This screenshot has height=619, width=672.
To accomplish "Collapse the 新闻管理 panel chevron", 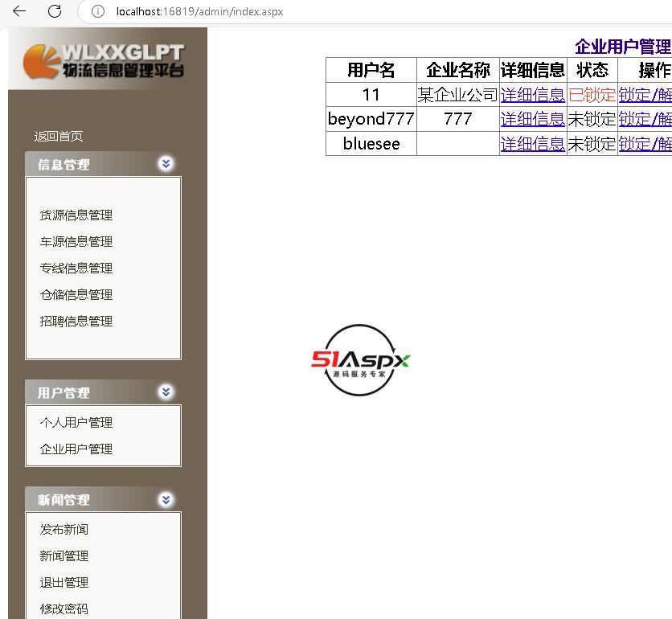I will 166,499.
